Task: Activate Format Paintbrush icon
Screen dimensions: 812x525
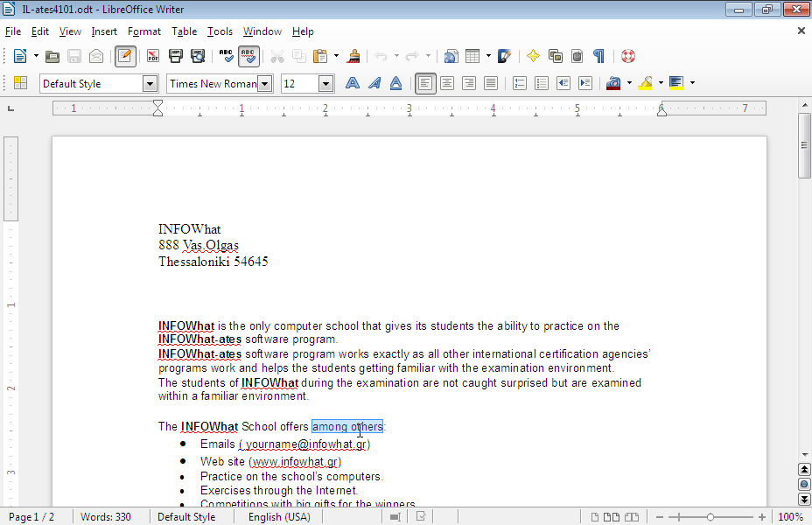Action: [353, 56]
